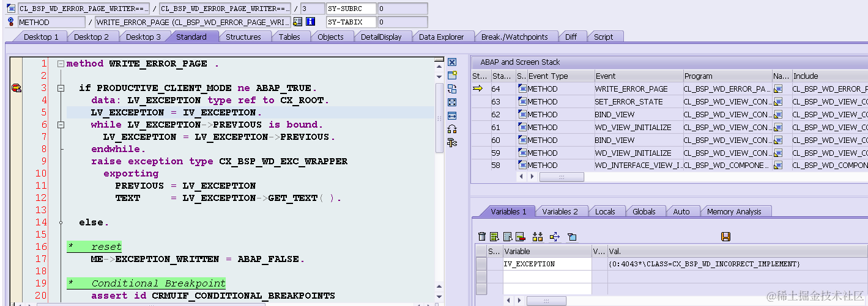Click left arrow of stack horizontal scrollbar
This screenshot has height=306, width=868.
[x=521, y=177]
